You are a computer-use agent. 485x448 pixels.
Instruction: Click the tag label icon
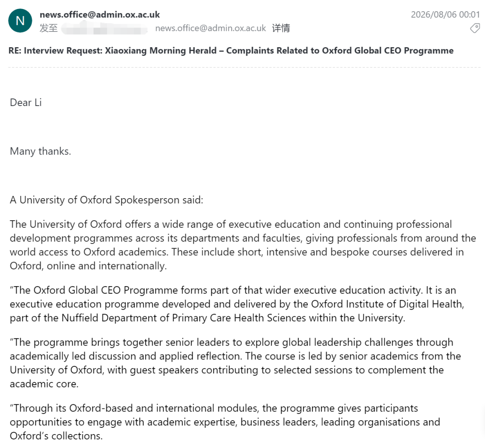475,28
